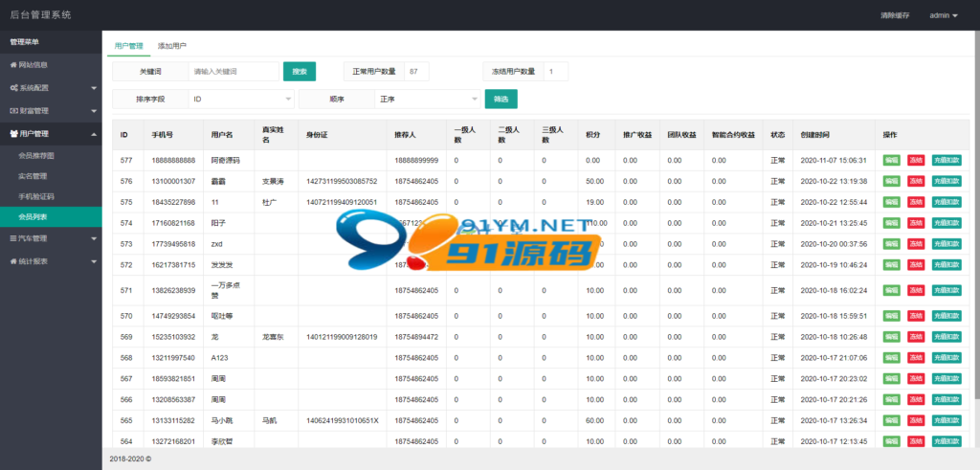Image resolution: width=980 pixels, height=470 pixels.
Task: Click the 正常用户数量 value field 87
Action: [417, 72]
